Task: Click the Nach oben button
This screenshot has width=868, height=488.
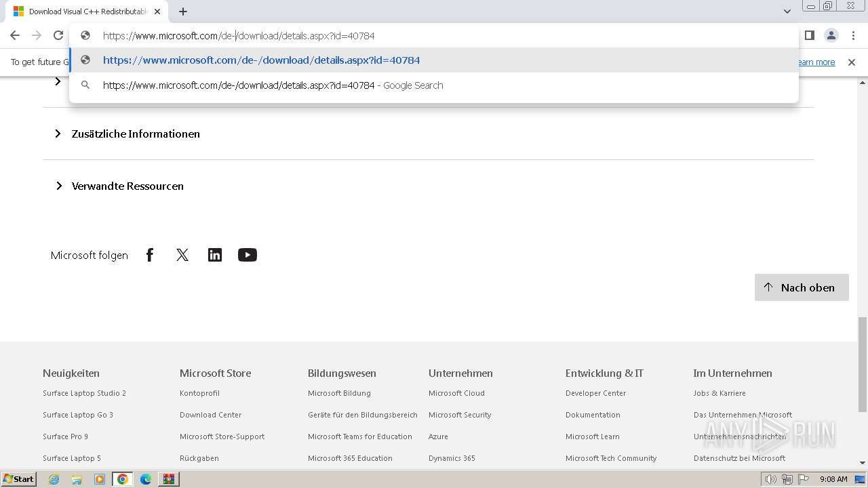Action: click(801, 287)
